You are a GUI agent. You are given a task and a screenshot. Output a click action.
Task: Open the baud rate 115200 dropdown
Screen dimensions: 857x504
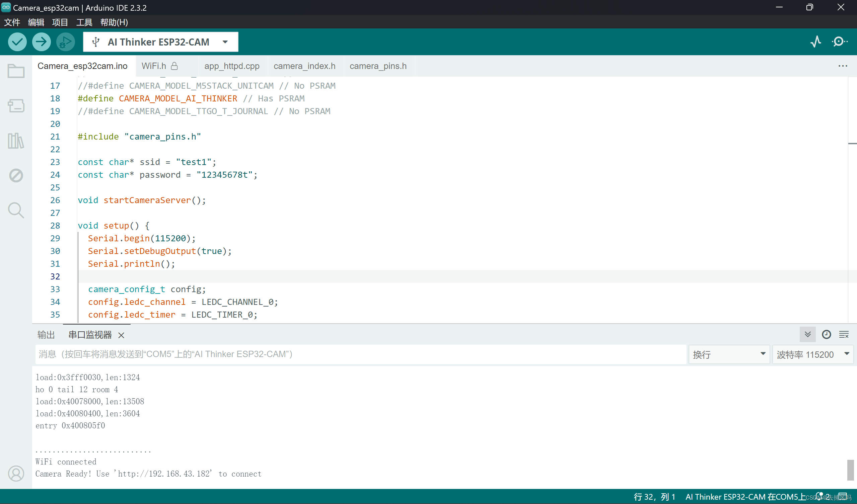(x=813, y=354)
